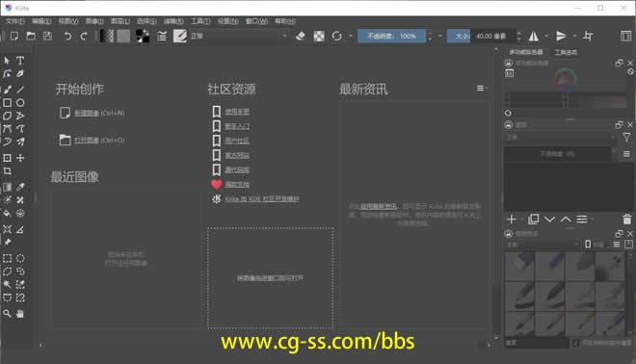The height and width of the screenshot is (364, 636).
Task: Select the Crop tool
Action: tap(7, 171)
